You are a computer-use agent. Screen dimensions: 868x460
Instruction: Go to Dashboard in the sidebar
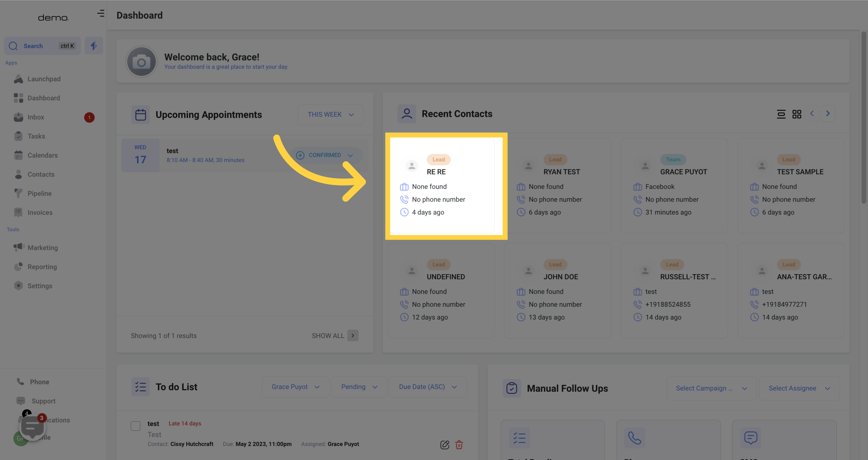[44, 98]
